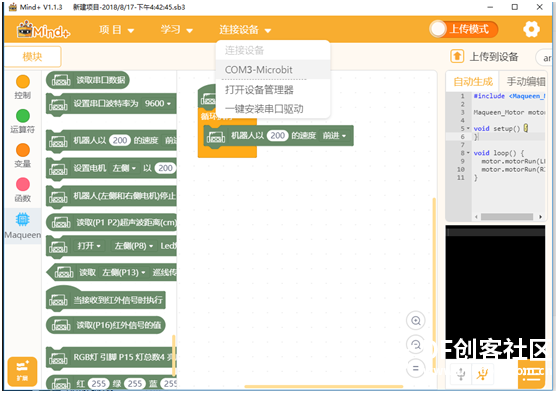The width and height of the screenshot is (558, 393).
Task: Toggle the 上传模式 switch
Action: coord(463,29)
